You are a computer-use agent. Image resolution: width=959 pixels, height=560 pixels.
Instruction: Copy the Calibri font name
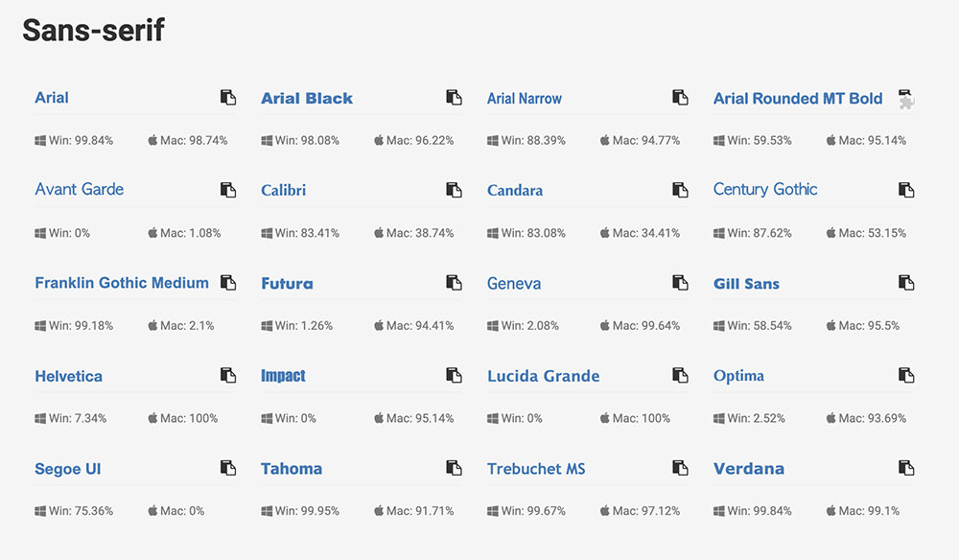tap(454, 190)
